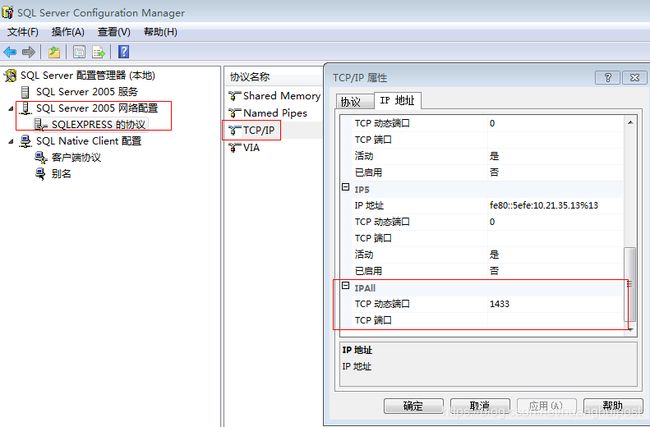Click the Export list toolbar icon

point(99,52)
